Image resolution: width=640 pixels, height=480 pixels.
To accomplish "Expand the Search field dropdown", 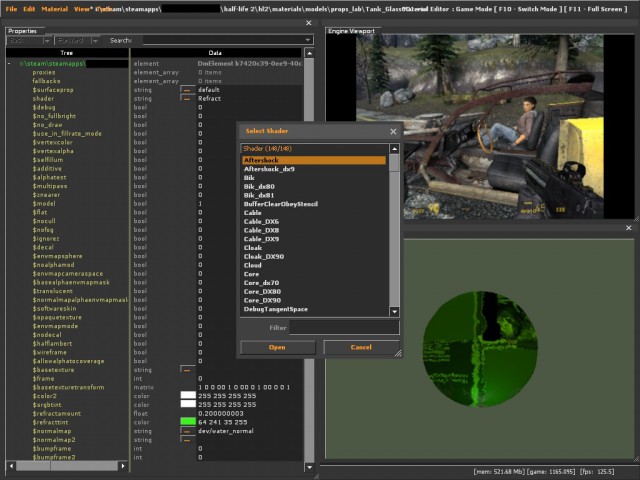I will (x=308, y=40).
